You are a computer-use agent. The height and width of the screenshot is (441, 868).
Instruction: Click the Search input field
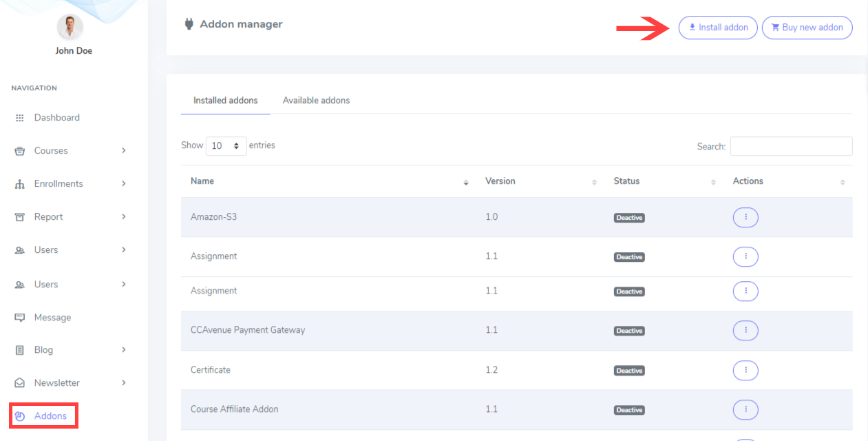click(x=791, y=146)
